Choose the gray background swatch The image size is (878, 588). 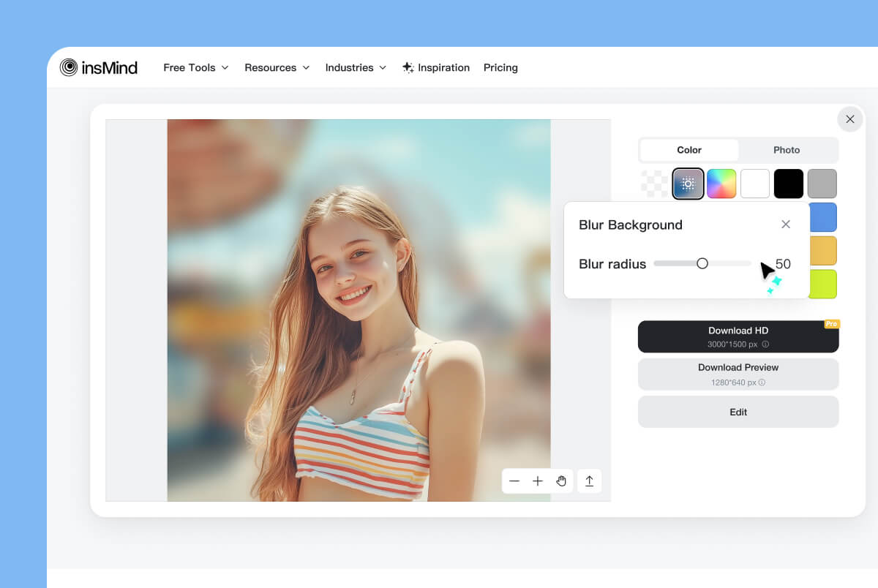[822, 184]
